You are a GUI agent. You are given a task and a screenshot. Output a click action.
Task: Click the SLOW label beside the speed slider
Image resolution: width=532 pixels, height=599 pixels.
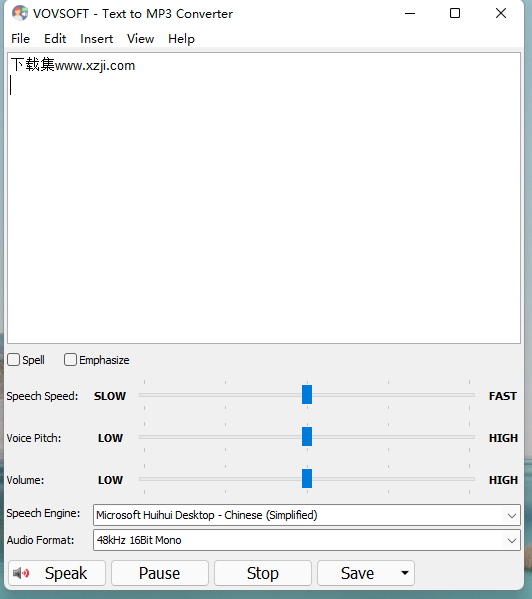coord(110,396)
